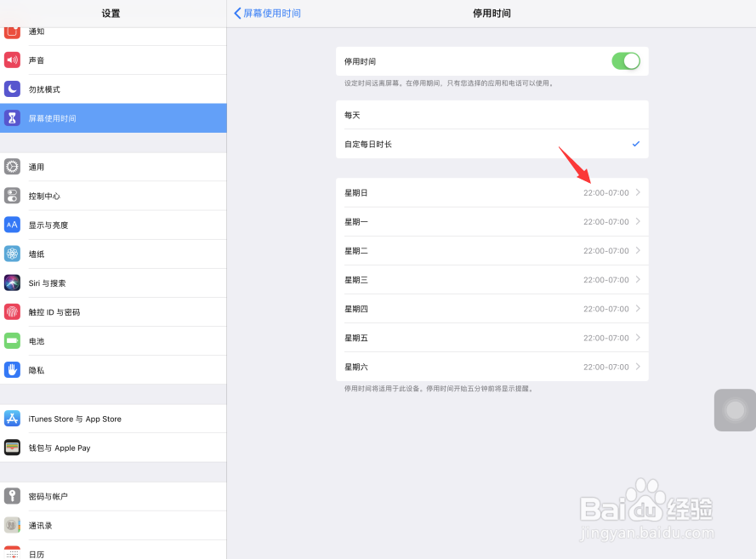Open the 星期三 chevron for downtime
The image size is (756, 559).
coord(638,280)
